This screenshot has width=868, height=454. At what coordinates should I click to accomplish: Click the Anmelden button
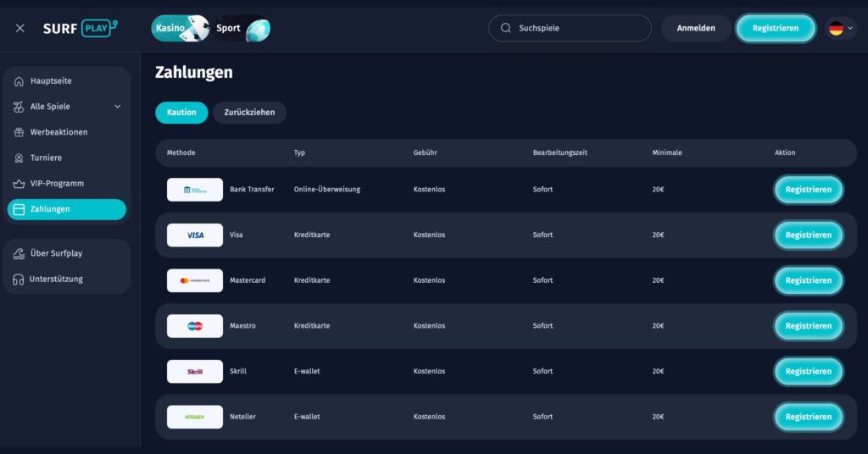(x=696, y=28)
